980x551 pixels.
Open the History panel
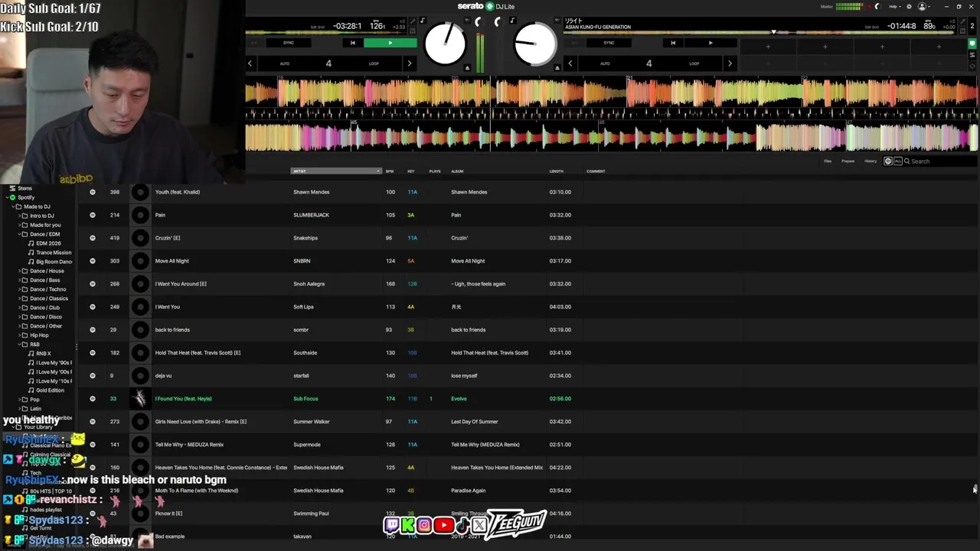(x=871, y=161)
